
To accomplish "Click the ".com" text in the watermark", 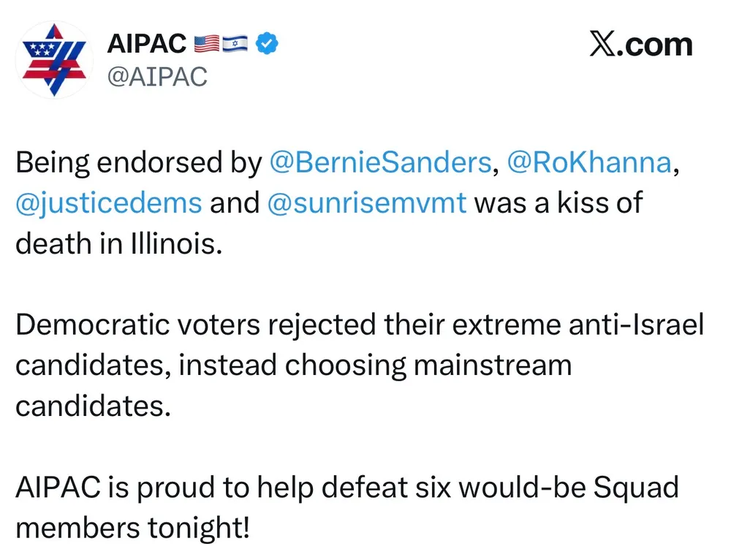I will tap(656, 45).
